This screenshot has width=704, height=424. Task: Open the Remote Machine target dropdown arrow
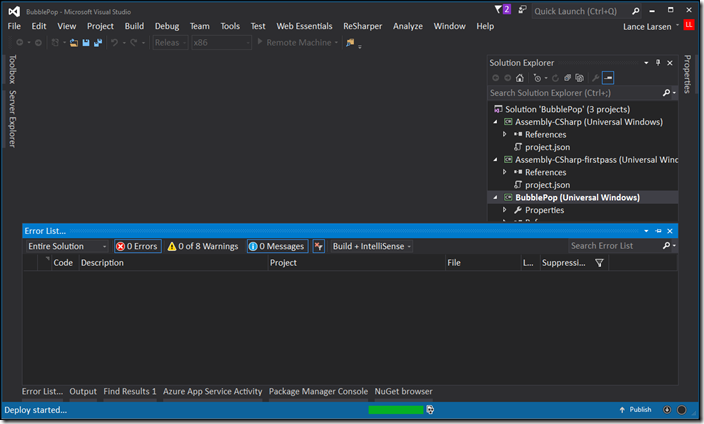[x=336, y=43]
